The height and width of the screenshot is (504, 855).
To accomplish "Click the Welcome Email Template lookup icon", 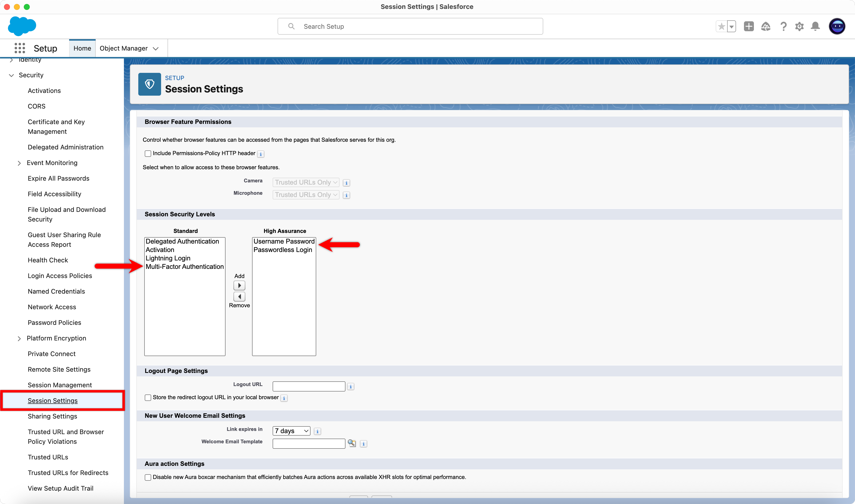I will click(352, 443).
